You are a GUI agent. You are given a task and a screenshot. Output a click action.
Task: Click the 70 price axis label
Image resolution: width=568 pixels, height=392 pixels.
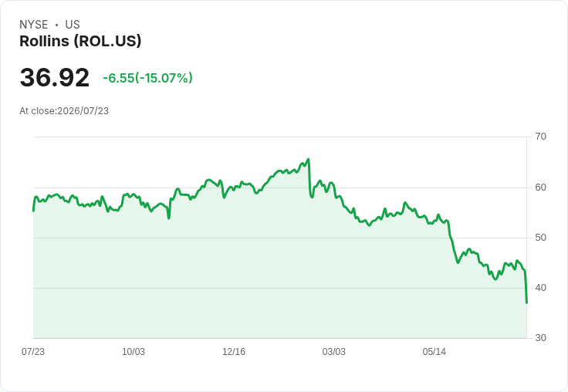(x=540, y=137)
